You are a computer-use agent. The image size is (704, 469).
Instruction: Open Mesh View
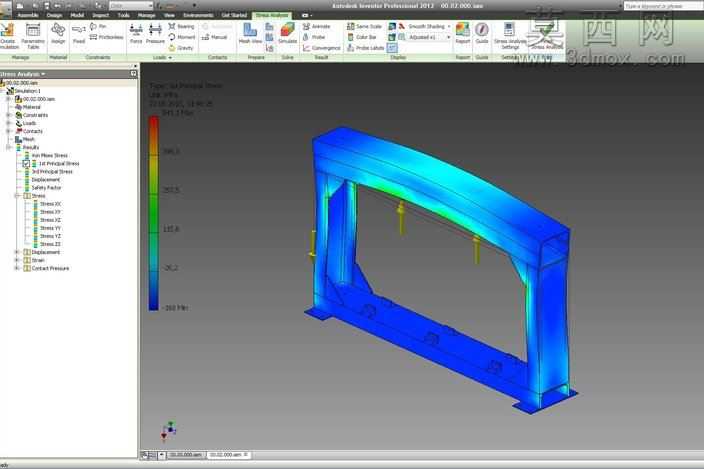click(x=250, y=34)
